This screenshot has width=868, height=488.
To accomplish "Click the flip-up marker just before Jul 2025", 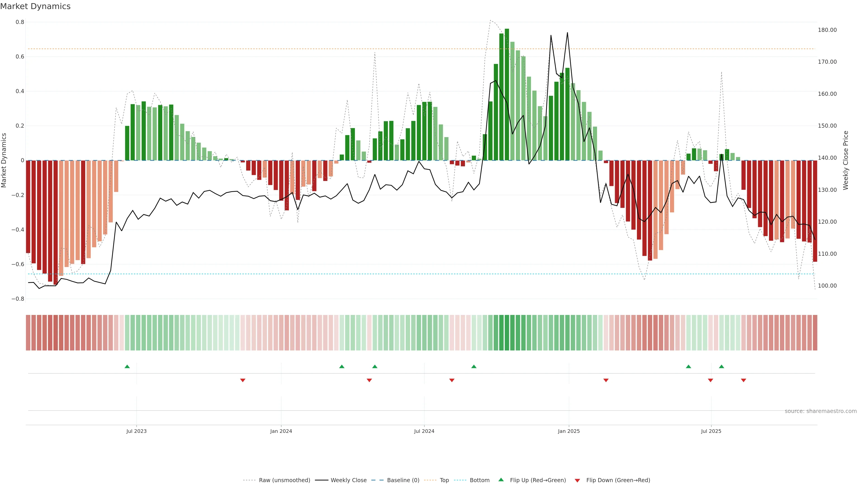I will 688,366.
